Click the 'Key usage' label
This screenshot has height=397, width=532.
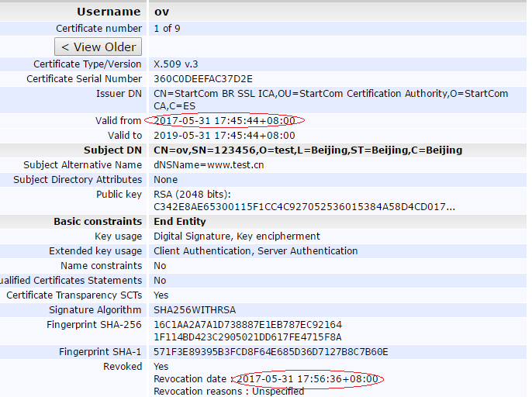click(x=118, y=236)
